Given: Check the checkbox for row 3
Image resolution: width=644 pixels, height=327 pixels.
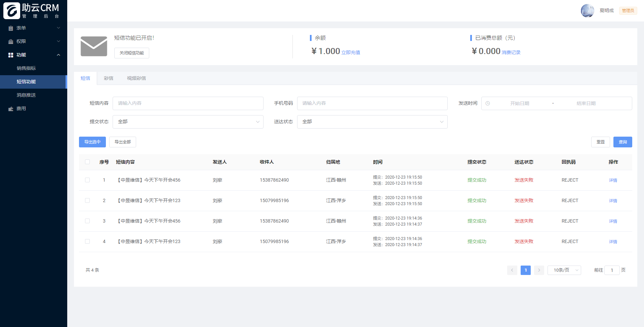Looking at the screenshot, I should click(x=87, y=221).
